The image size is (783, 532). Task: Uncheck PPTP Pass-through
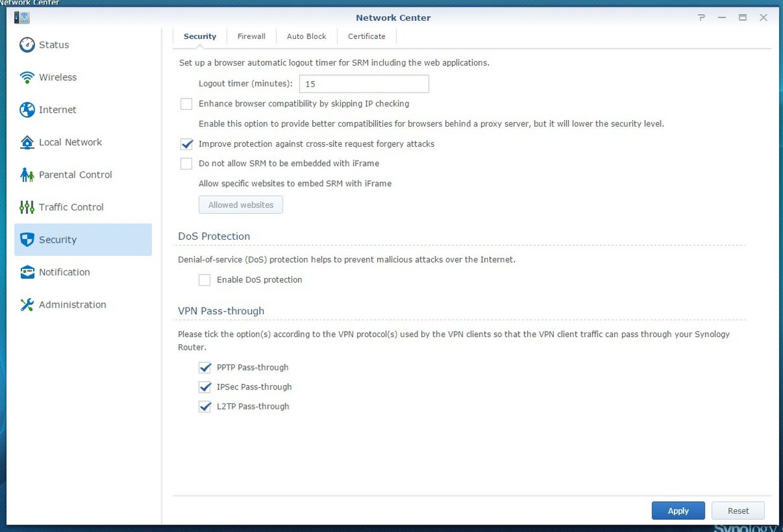[x=205, y=368]
